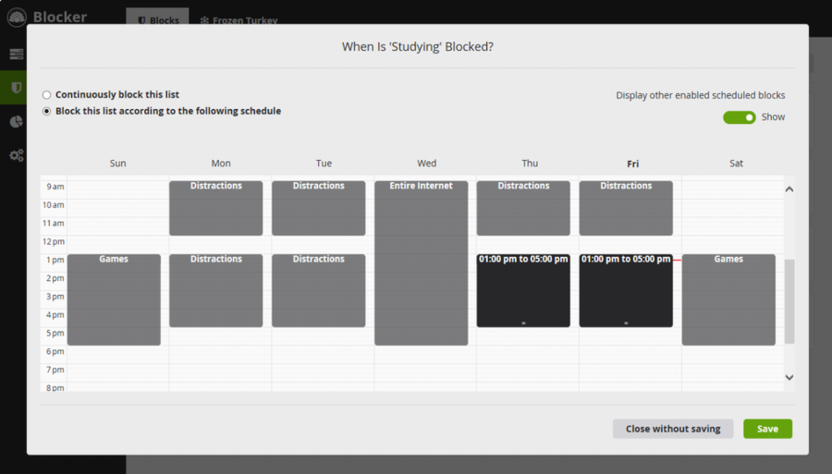Click Tuesday morning Distractions block
Viewport: 832px width, 474px height.
click(x=318, y=208)
